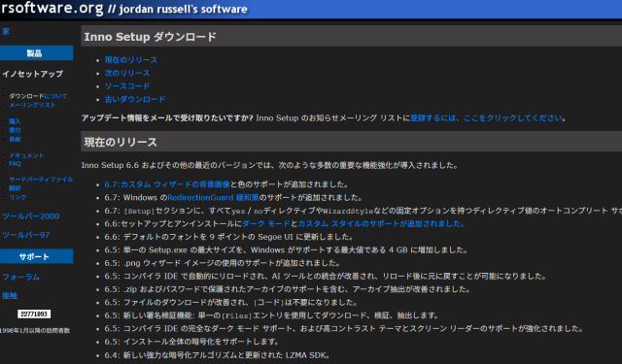The height and width of the screenshot is (364, 622).
Task: Open the 6.7:カスタム ウィザードの背景画像 link
Action: tap(167, 184)
